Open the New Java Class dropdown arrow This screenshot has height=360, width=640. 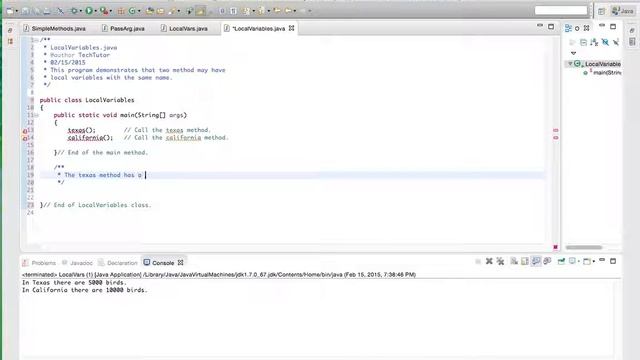(x=139, y=11)
